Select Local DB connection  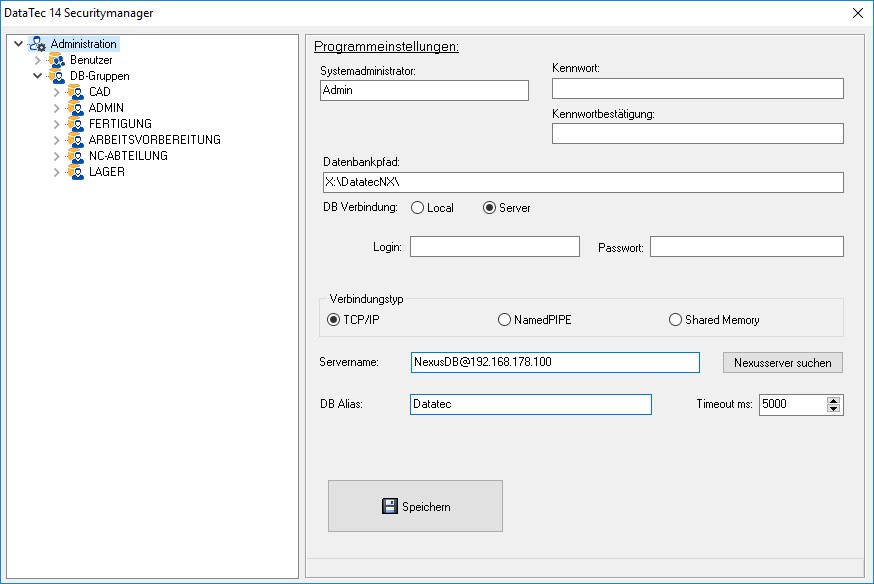433,208
